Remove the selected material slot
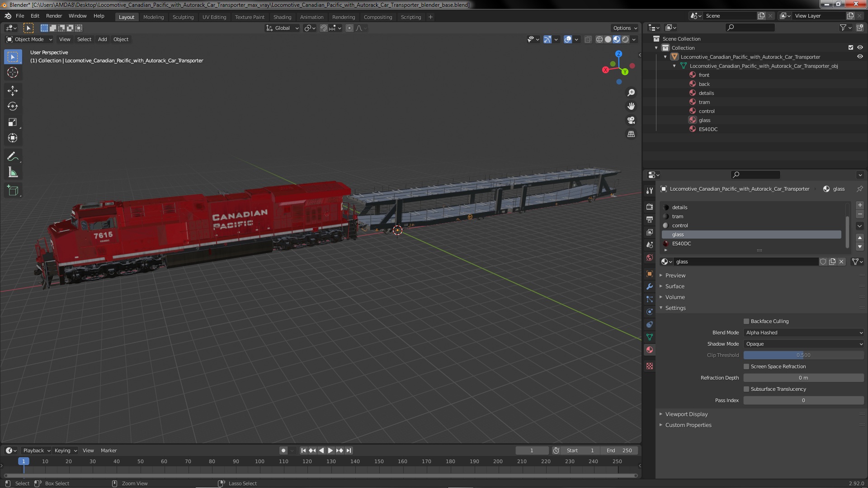Viewport: 868px width, 488px height. [x=860, y=215]
